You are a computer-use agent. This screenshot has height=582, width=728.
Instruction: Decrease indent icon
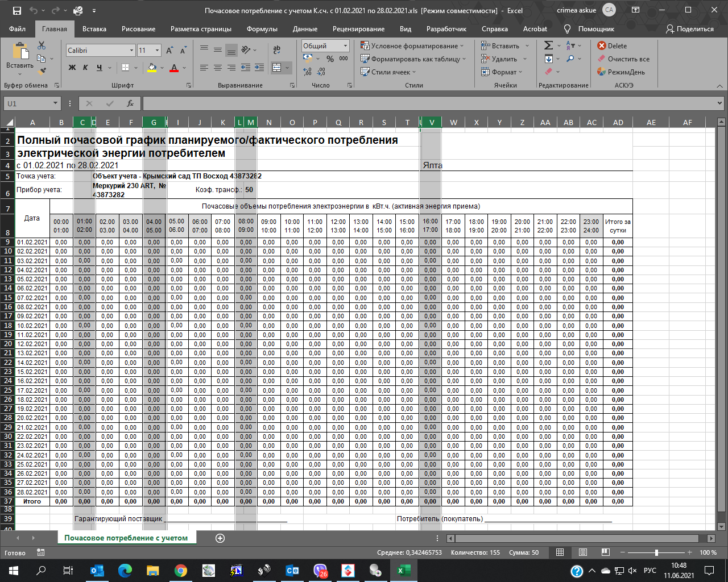tap(246, 68)
